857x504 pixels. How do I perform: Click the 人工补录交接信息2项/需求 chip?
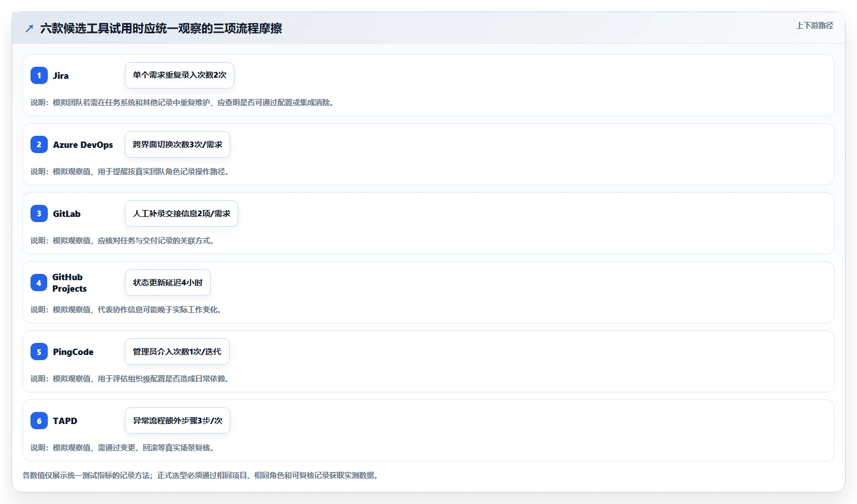pyautogui.click(x=181, y=213)
